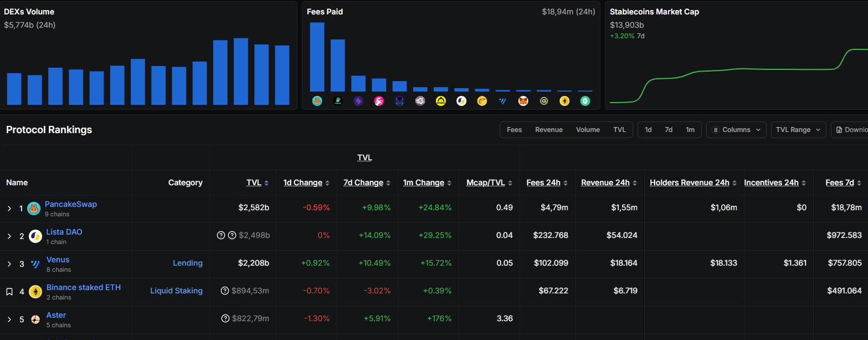Toggle the Fees column group button
The height and width of the screenshot is (340, 868).
(514, 130)
